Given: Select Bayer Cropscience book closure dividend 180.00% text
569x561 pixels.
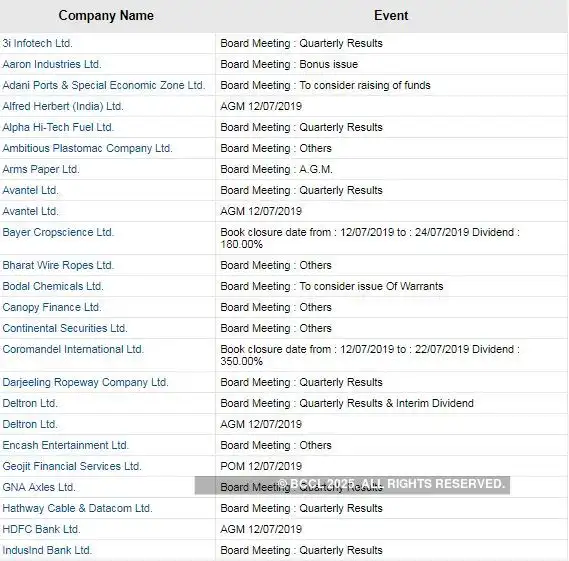Looking at the screenshot, I should pyautogui.click(x=370, y=238).
